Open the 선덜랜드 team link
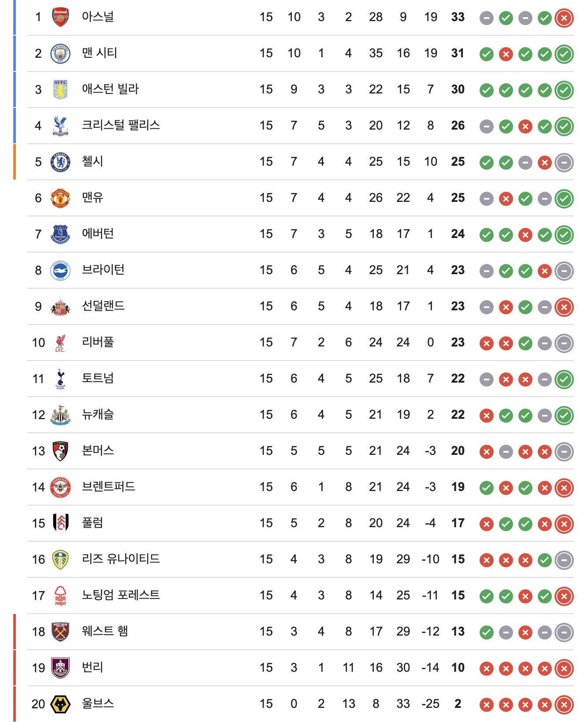Viewport: 588px width, 722px height. [103, 306]
